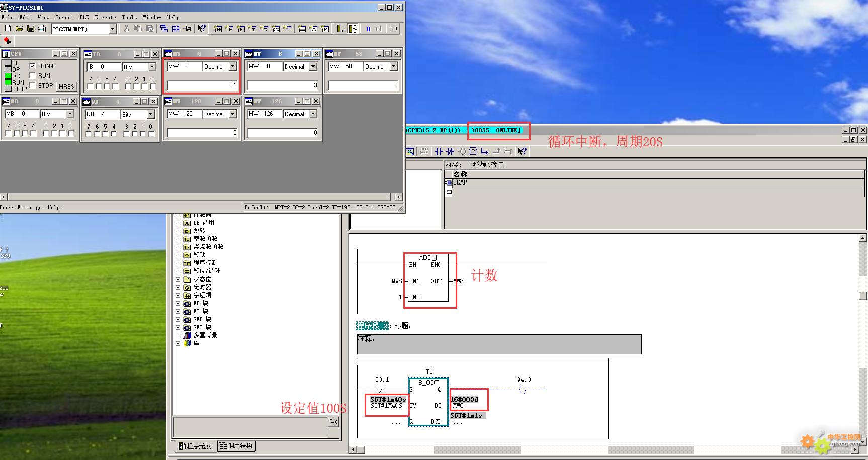Insert an output coil in LAD editor
This screenshot has width=868, height=460.
coord(462,151)
